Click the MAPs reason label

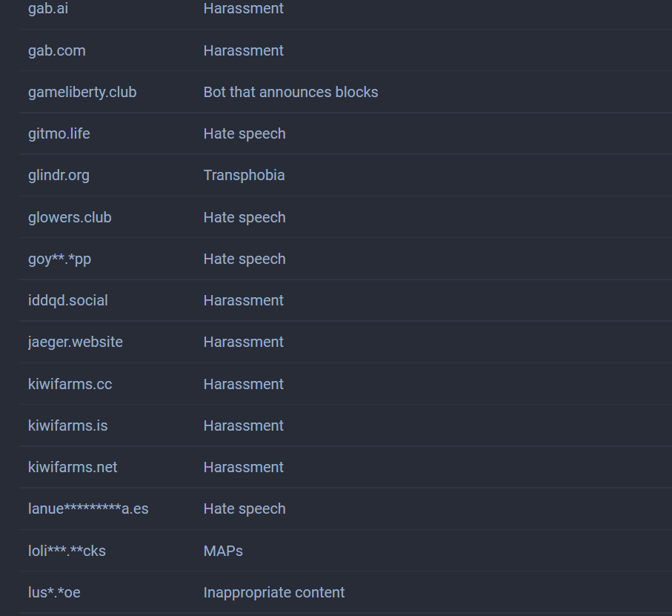click(x=223, y=551)
